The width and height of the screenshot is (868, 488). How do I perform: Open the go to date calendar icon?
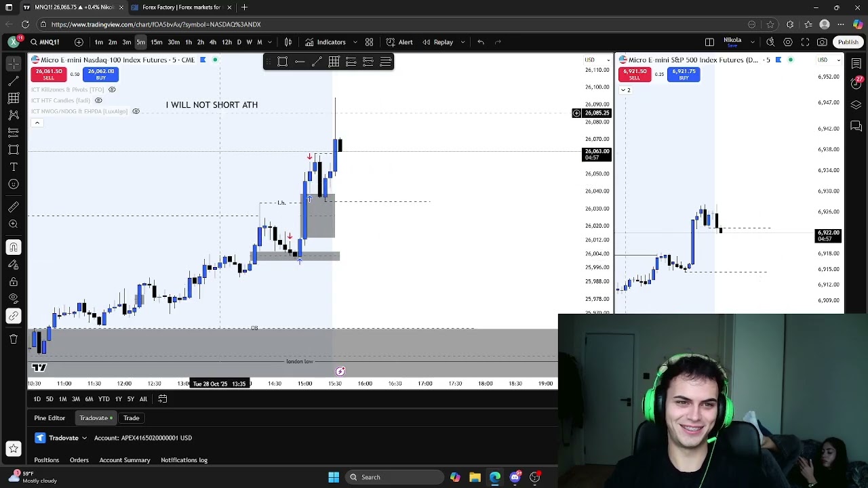pyautogui.click(x=163, y=399)
